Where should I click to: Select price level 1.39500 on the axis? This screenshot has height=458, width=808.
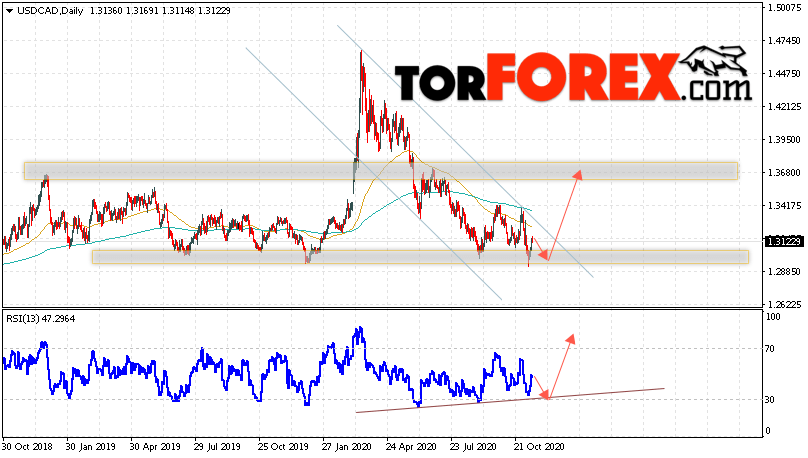[x=784, y=140]
